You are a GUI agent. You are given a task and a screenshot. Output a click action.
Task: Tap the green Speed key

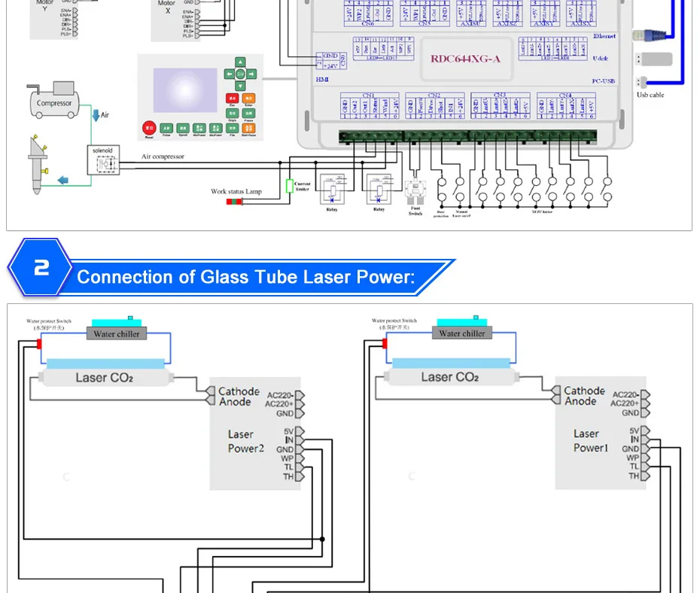pyautogui.click(x=183, y=129)
